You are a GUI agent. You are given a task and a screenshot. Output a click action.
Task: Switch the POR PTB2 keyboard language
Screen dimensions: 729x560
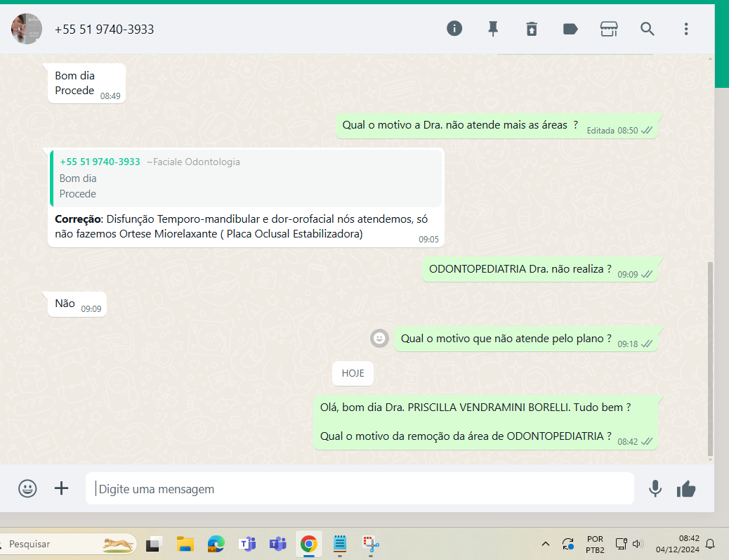595,544
